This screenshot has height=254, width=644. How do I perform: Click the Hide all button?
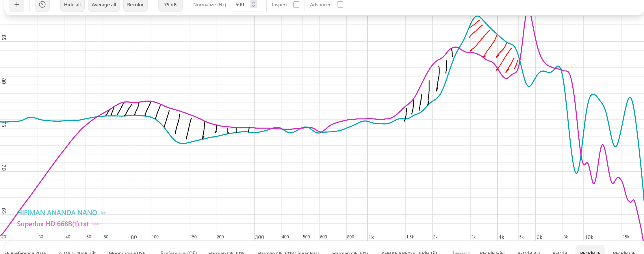72,5
